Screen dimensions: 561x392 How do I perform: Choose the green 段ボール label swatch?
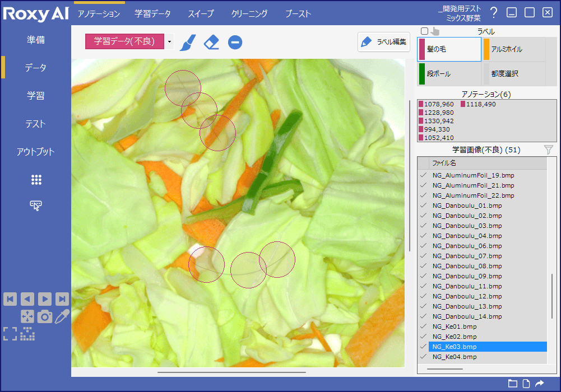pyautogui.click(x=422, y=74)
